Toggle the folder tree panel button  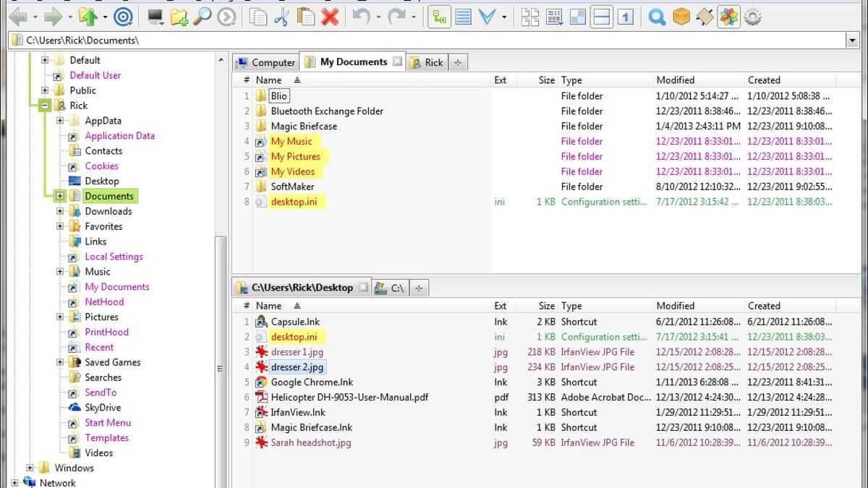pyautogui.click(x=438, y=17)
